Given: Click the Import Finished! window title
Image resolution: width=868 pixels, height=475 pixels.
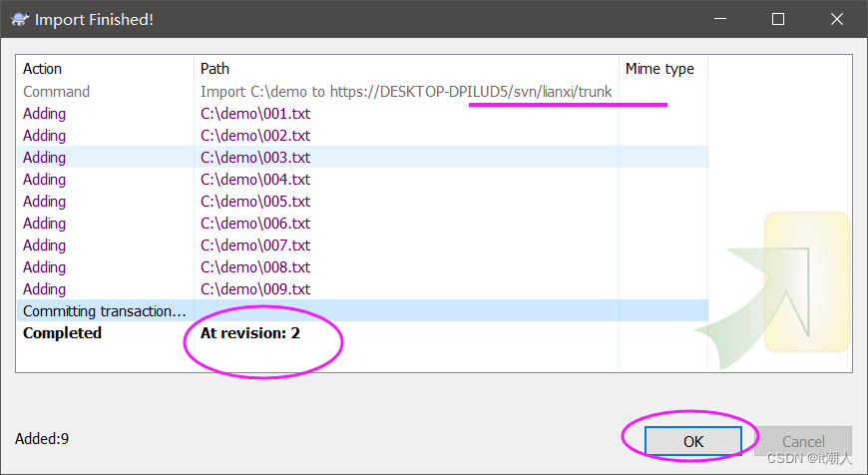Looking at the screenshot, I should click(94, 19).
